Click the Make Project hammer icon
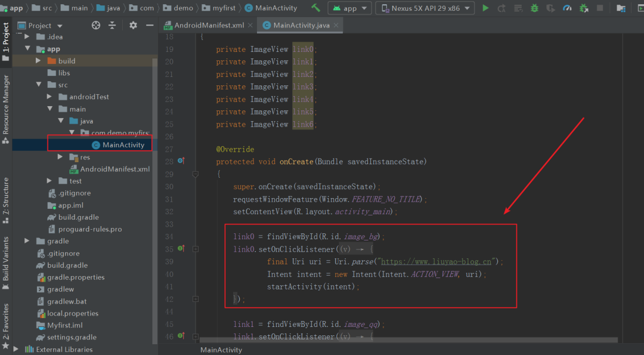 coord(315,7)
